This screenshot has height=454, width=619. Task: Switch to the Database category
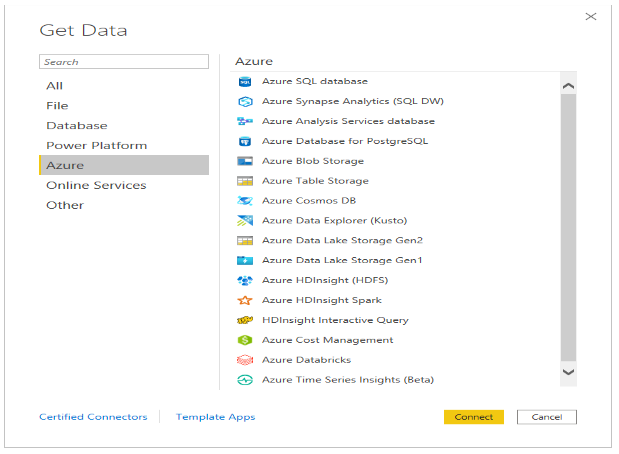coord(77,126)
